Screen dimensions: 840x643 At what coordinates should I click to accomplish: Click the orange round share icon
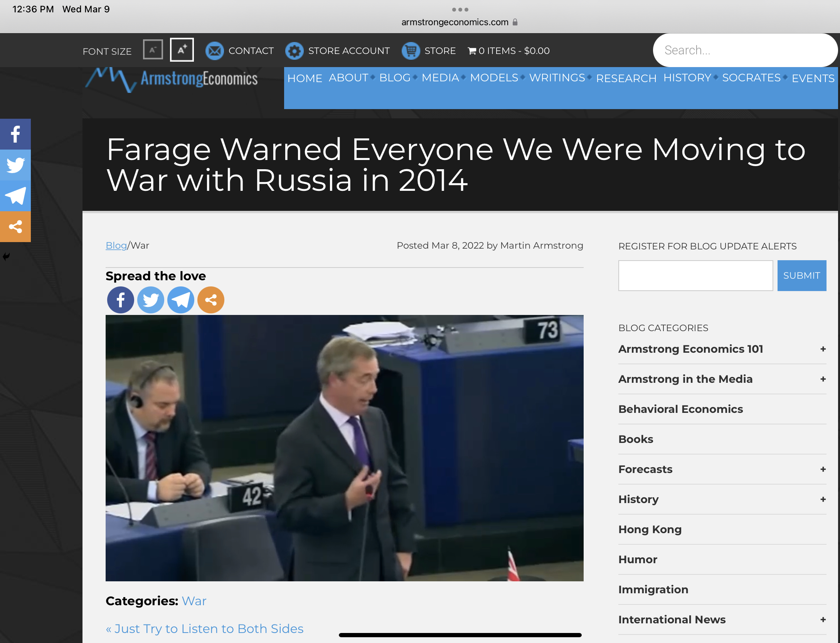click(x=210, y=300)
